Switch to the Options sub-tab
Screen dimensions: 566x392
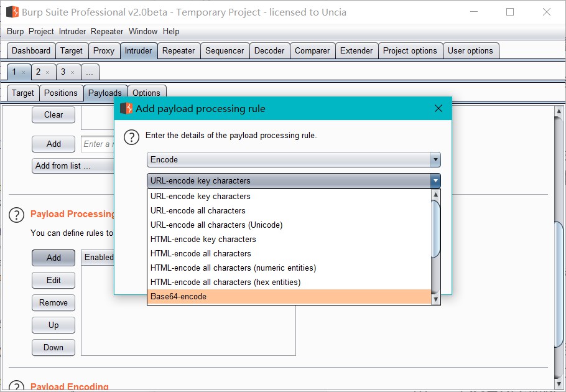pyautogui.click(x=146, y=91)
